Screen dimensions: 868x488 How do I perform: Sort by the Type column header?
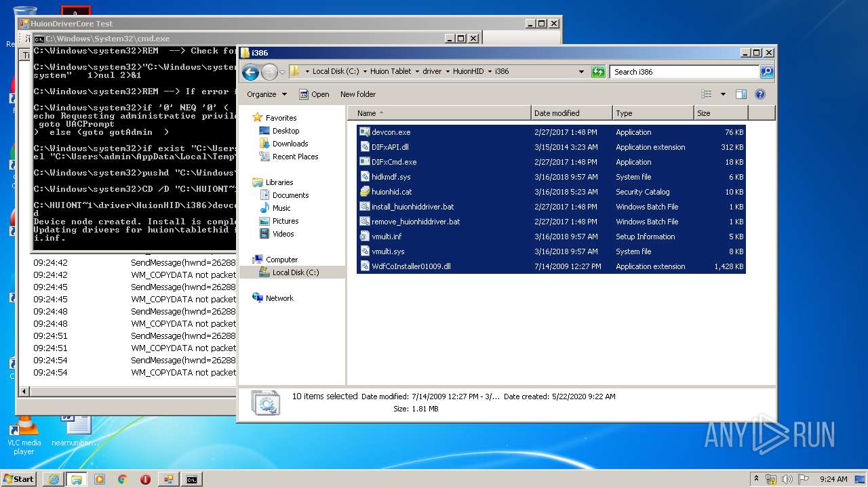(653, 113)
